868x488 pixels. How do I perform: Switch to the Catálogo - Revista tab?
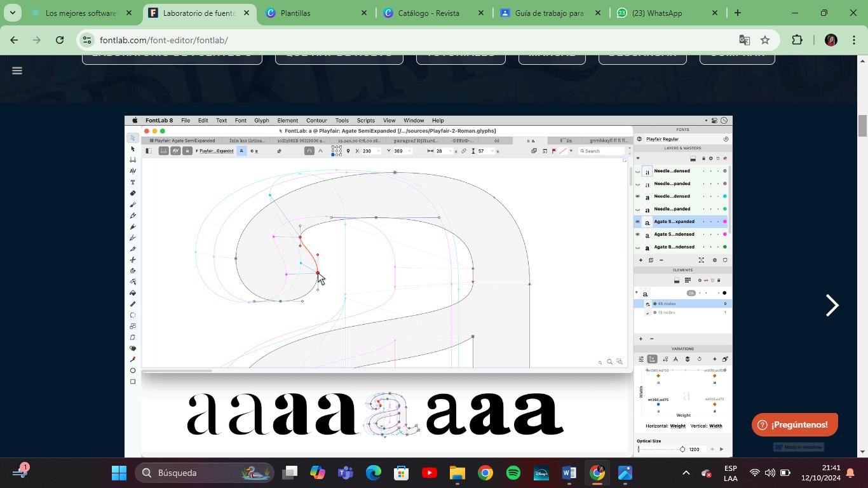433,13
